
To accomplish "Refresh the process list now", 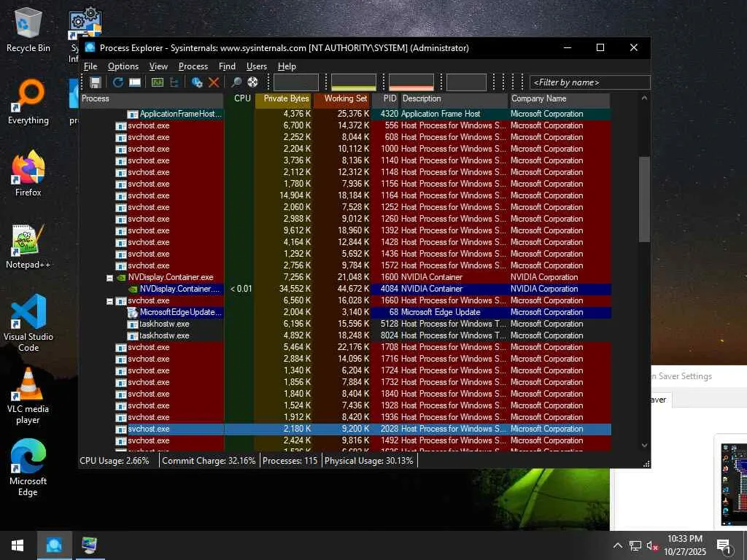I will (117, 82).
